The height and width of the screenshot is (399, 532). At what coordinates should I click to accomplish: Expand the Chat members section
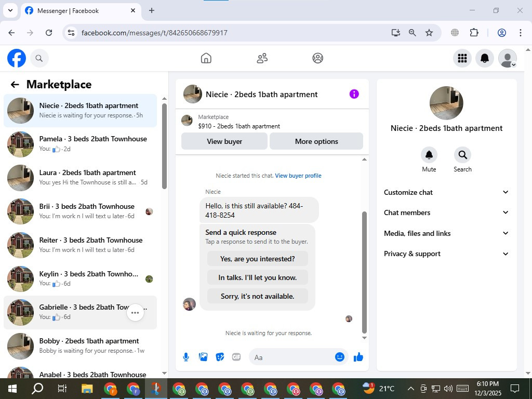(446, 212)
